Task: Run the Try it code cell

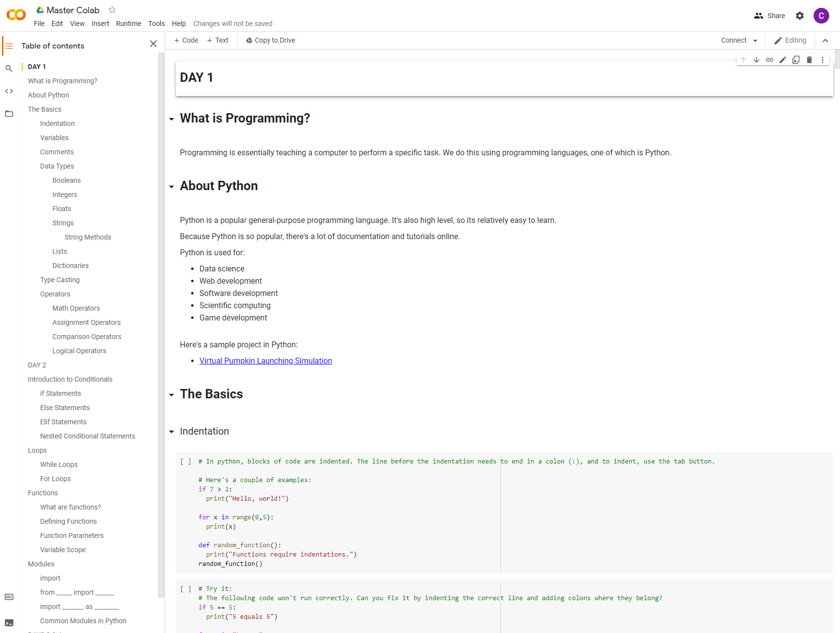Action: click(186, 589)
